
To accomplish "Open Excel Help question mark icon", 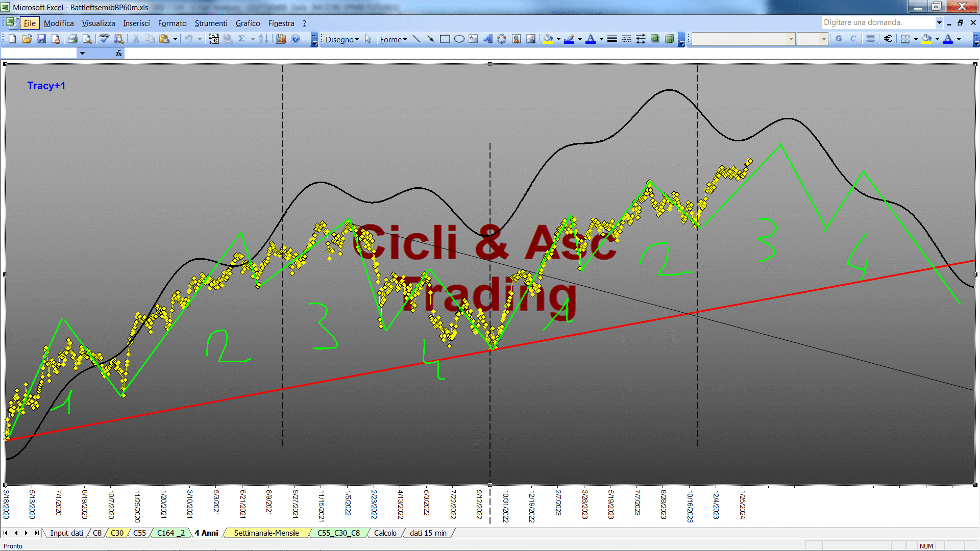I will (296, 39).
